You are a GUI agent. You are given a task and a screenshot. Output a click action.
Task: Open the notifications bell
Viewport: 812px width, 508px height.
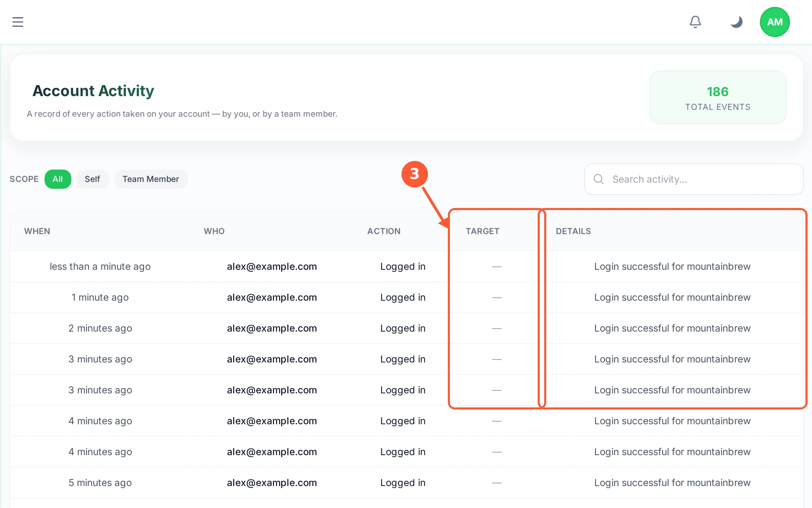pyautogui.click(x=695, y=22)
